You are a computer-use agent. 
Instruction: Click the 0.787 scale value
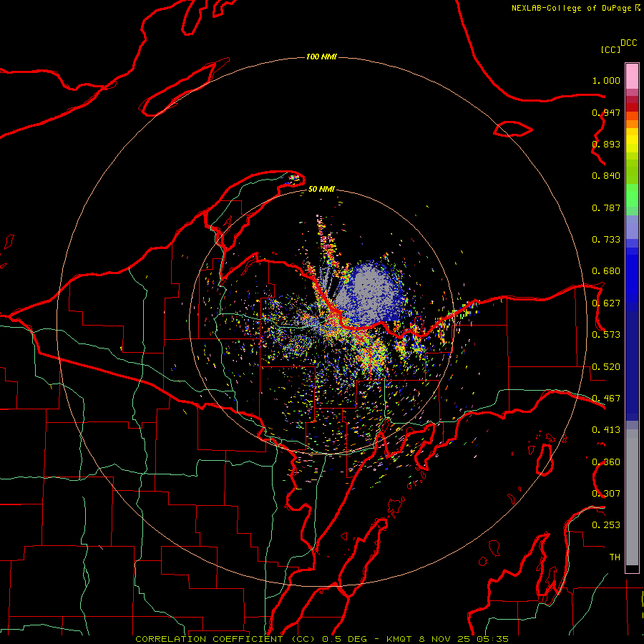(606, 208)
